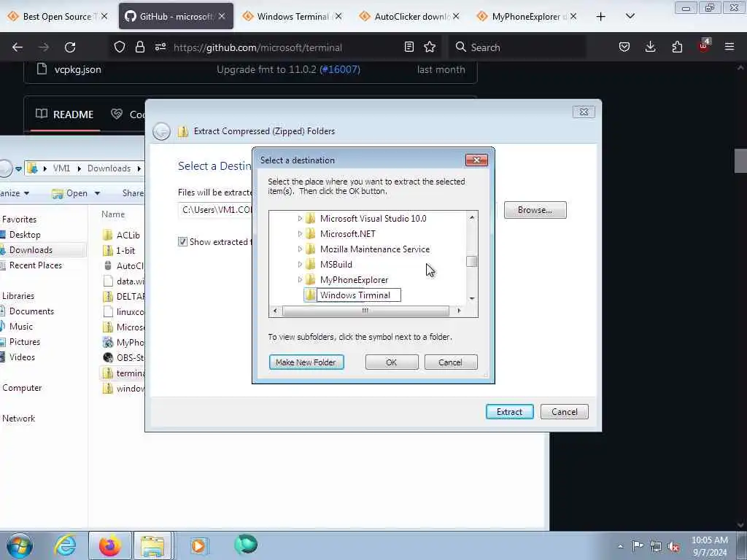Launch Internet Explorer from the taskbar
This screenshot has height=560, width=747.
65,545
